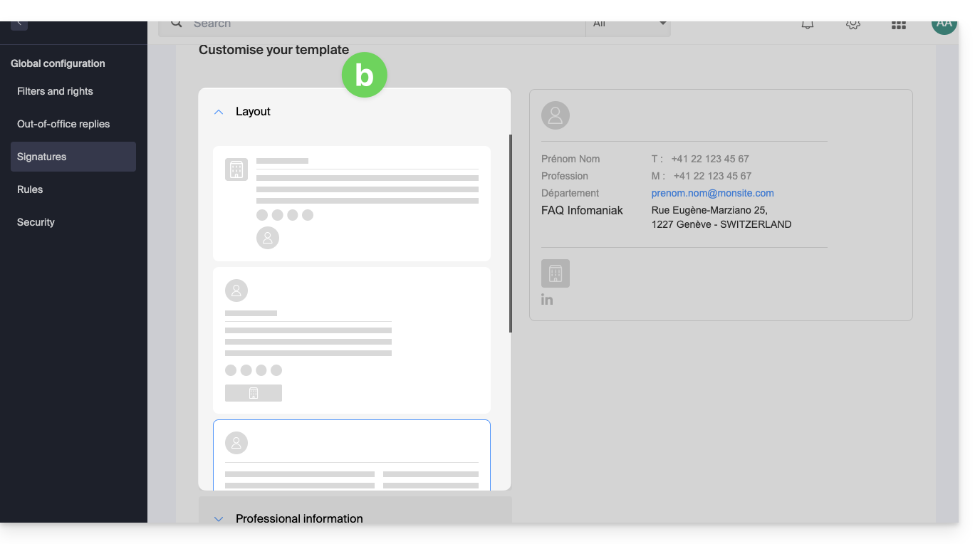The image size is (980, 544).
Task: Go to Out-of-office replies
Action: click(63, 124)
